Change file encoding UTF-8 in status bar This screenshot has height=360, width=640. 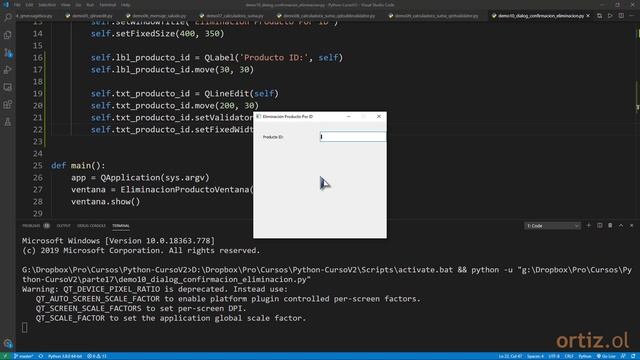pos(554,356)
